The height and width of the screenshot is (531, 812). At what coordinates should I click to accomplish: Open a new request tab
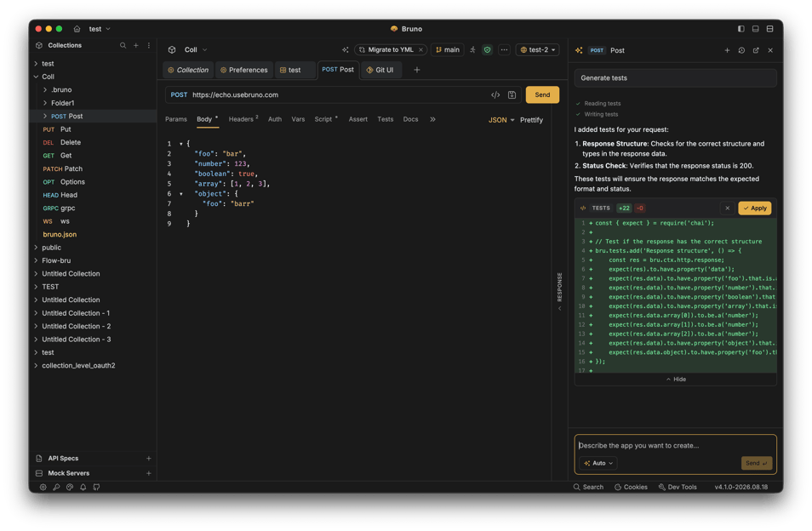coord(417,70)
